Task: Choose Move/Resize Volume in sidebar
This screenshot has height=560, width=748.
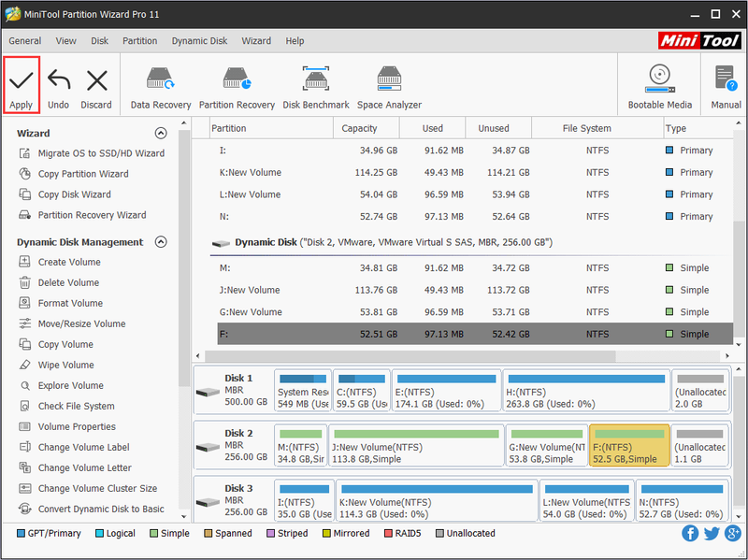Action: (x=81, y=323)
